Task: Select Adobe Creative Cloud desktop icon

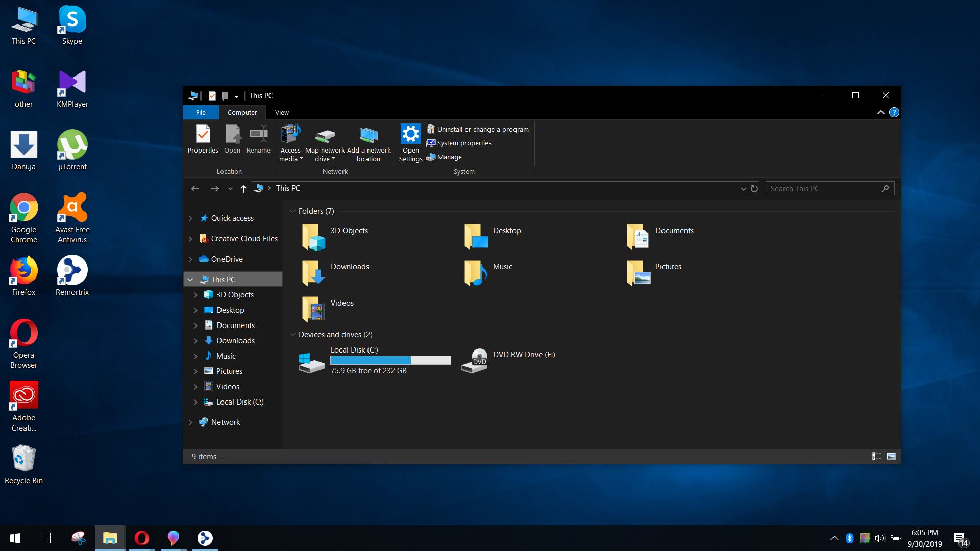Action: (x=23, y=406)
